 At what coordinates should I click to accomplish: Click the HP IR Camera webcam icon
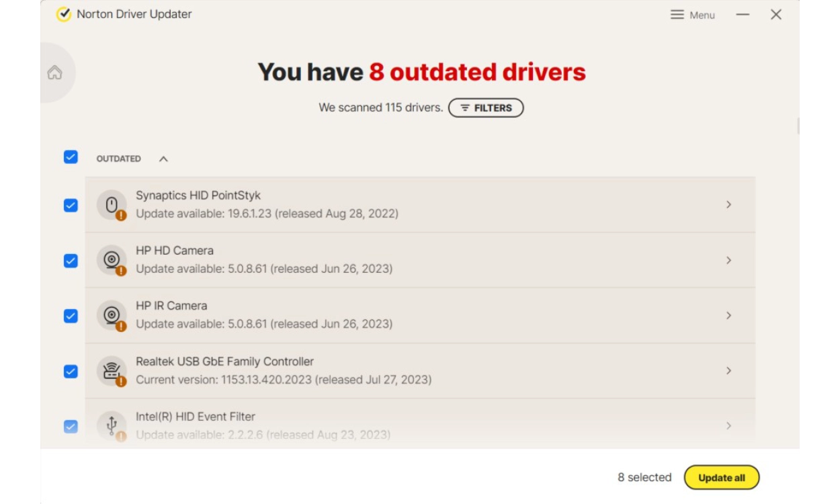tap(112, 314)
